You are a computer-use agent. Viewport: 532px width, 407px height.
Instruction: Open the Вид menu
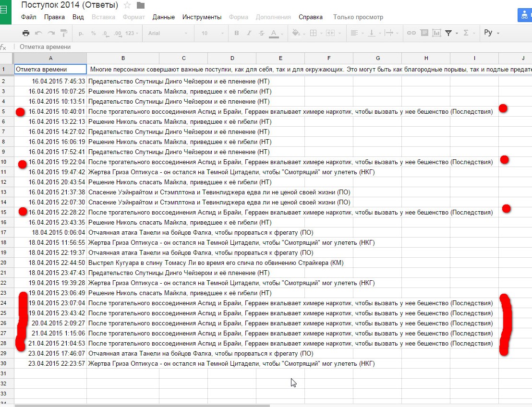tap(78, 17)
